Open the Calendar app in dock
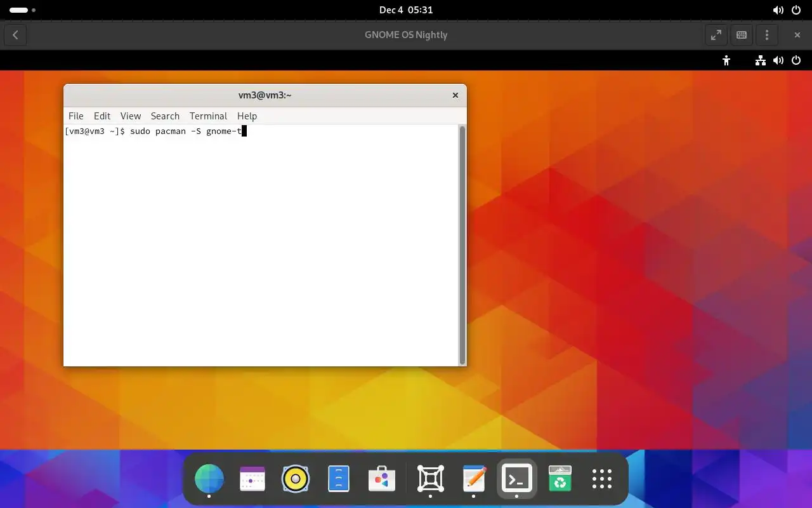 [x=252, y=479]
